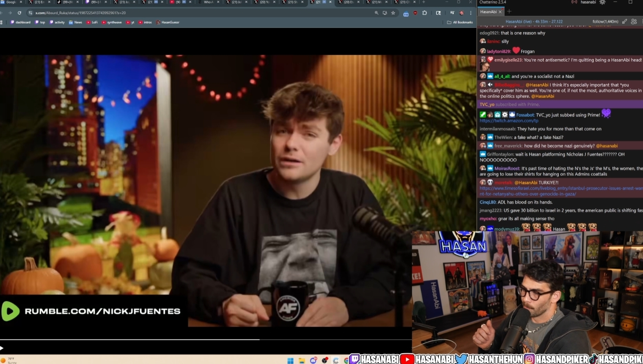Open Windows Start menu
Image resolution: width=643 pixels, height=364 pixels.
coord(290,361)
